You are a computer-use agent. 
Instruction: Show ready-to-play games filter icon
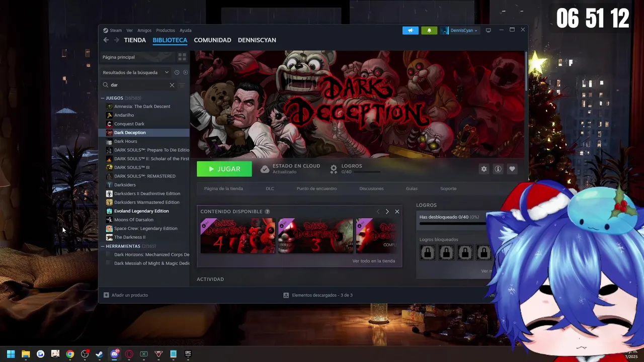(x=185, y=72)
